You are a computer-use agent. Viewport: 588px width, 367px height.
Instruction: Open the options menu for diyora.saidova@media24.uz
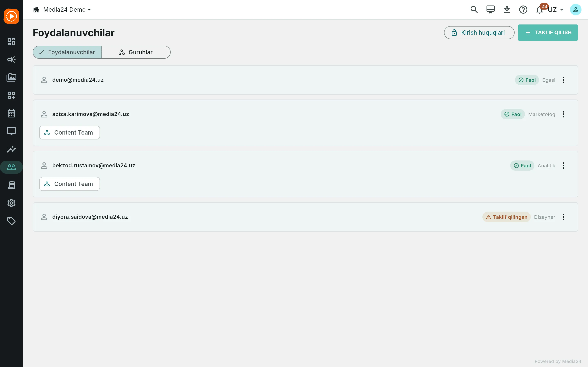click(563, 217)
